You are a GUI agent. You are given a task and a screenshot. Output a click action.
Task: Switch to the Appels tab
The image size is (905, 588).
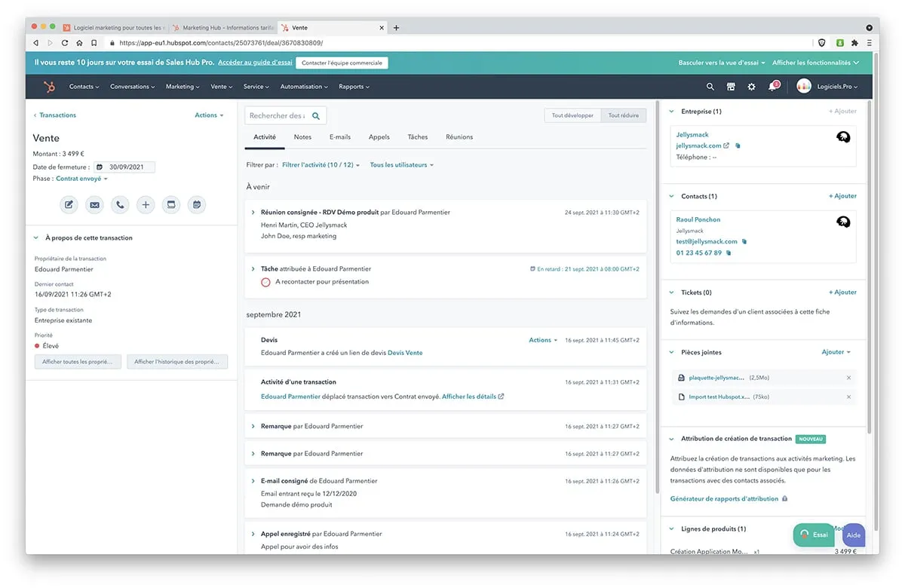[379, 137]
